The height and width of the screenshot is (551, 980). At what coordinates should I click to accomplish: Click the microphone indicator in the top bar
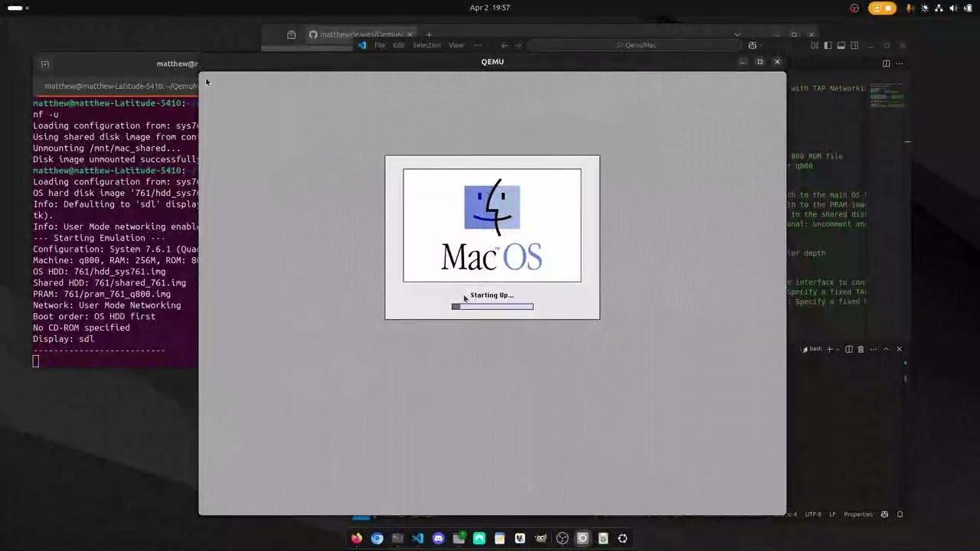(x=910, y=8)
